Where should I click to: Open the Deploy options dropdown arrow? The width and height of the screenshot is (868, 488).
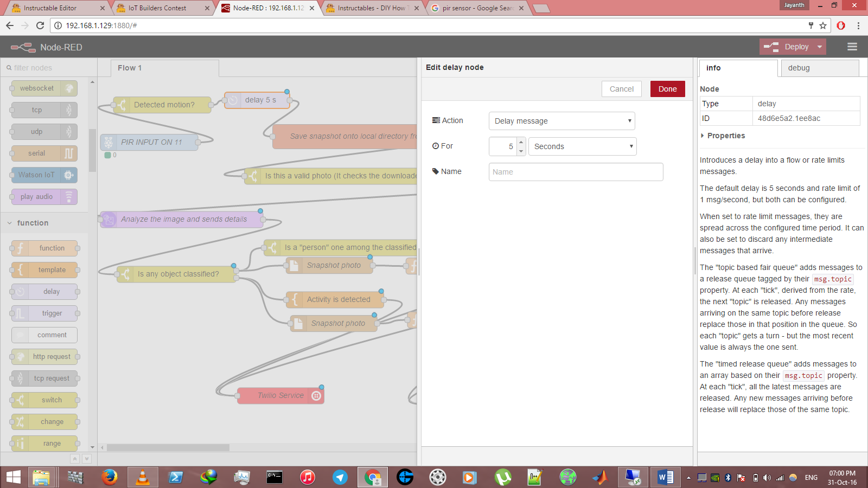[818, 47]
